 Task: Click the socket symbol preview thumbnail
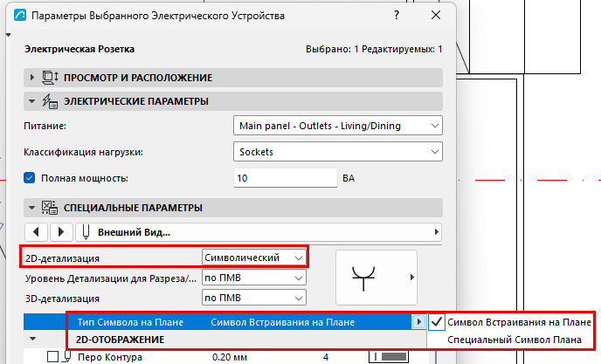click(376, 278)
